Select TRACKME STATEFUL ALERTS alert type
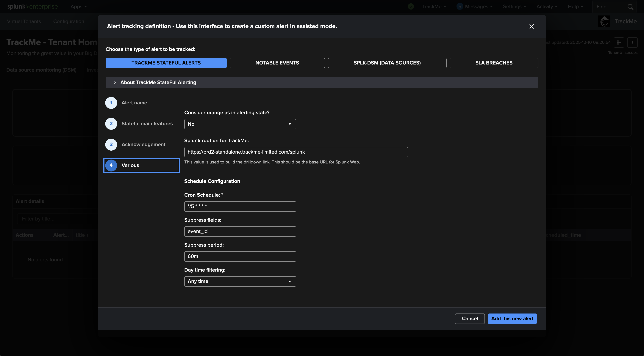This screenshot has height=356, width=644. (x=166, y=63)
